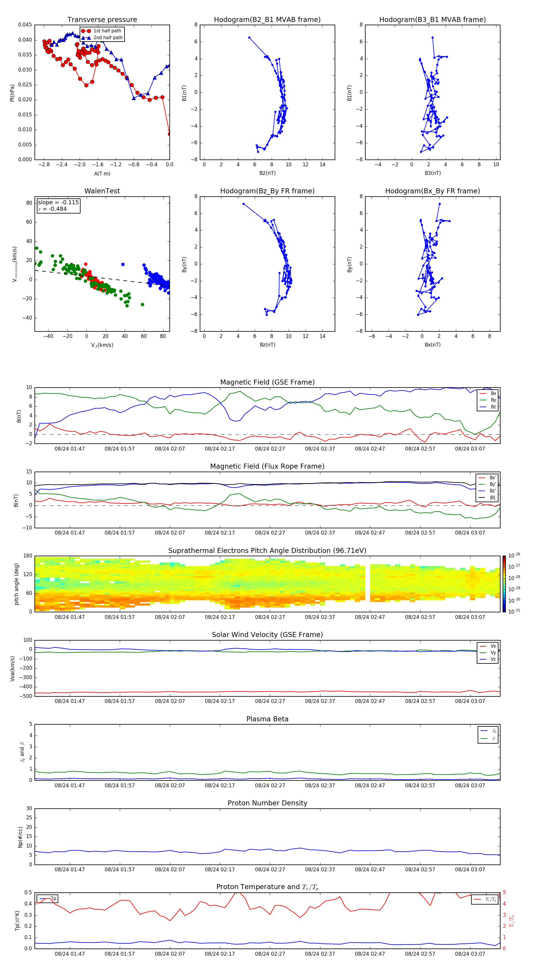The height and width of the screenshot is (980, 535).
Task: Click the 'βp' entry in the Plasma Beta legend
Action: tap(493, 731)
